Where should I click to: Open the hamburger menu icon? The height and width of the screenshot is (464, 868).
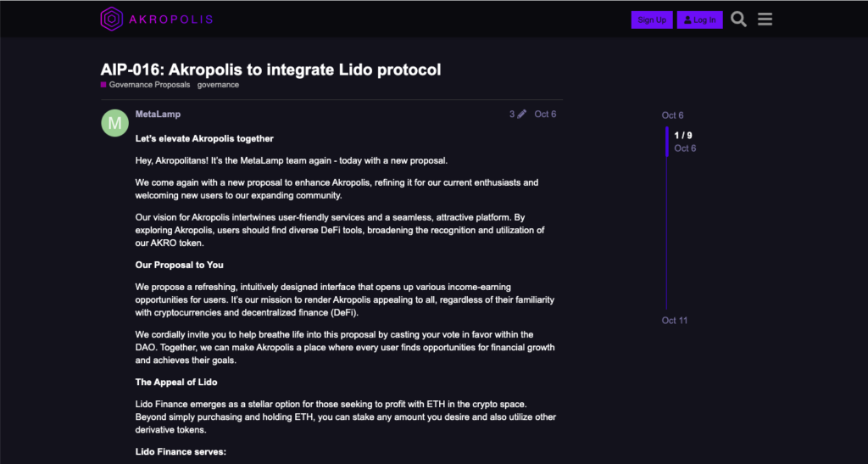pos(765,20)
